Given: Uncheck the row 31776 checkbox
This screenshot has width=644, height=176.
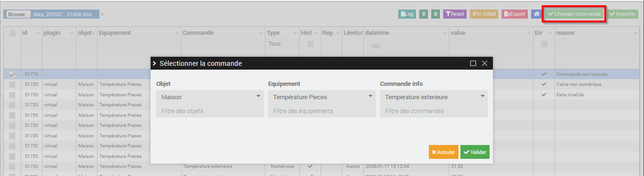Looking at the screenshot, I should coord(12,74).
